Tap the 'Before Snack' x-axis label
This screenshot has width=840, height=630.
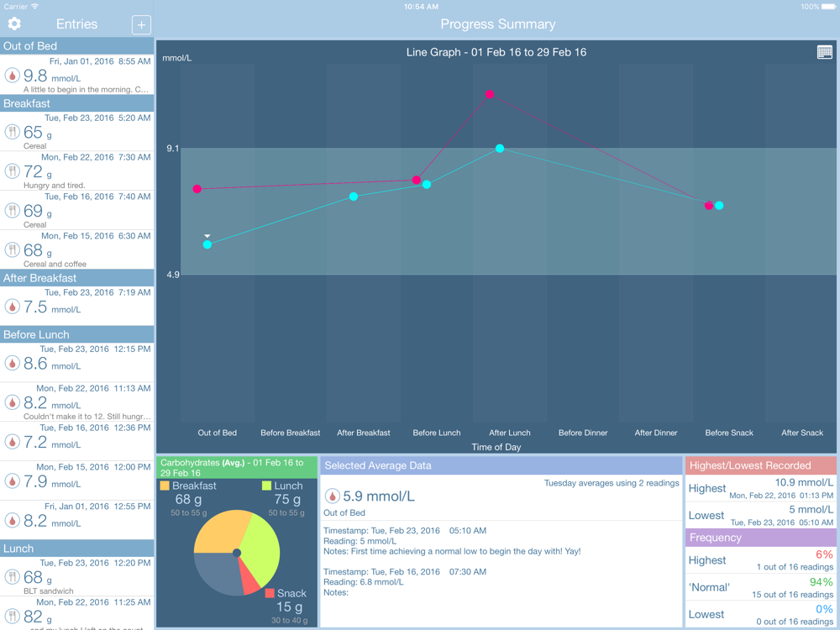(x=729, y=433)
